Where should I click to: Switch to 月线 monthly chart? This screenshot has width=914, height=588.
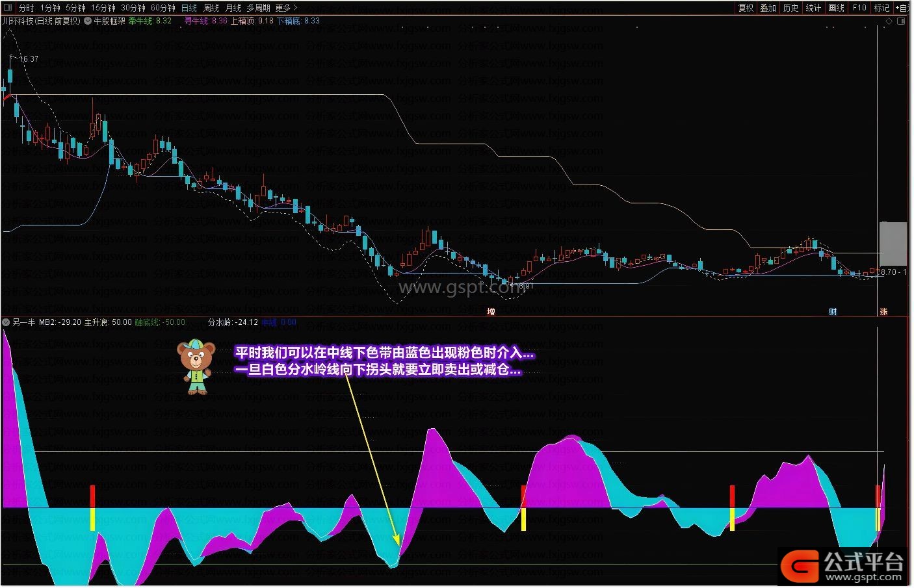tap(233, 8)
